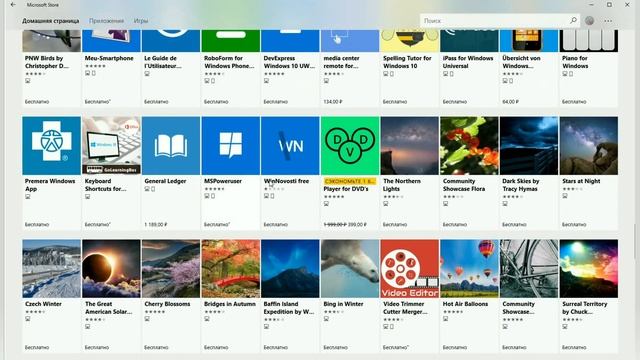Click the iPass for Windows Universal title
This screenshot has height=360, width=640.
coord(468,62)
